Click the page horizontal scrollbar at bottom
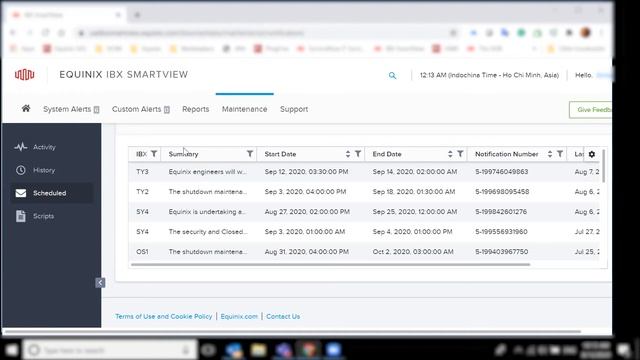 (292, 331)
